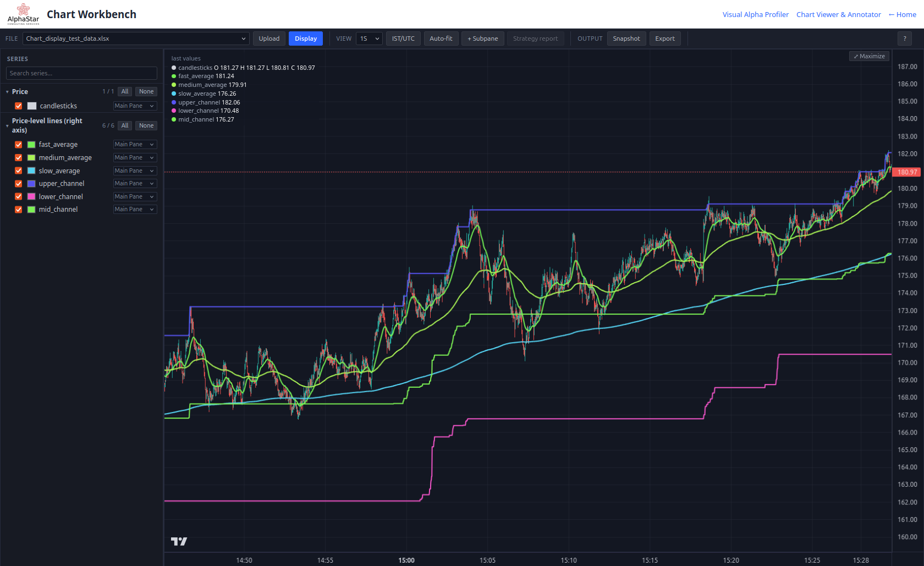The width and height of the screenshot is (924, 566).
Task: Click the Maximize chart button
Action: [x=869, y=56]
